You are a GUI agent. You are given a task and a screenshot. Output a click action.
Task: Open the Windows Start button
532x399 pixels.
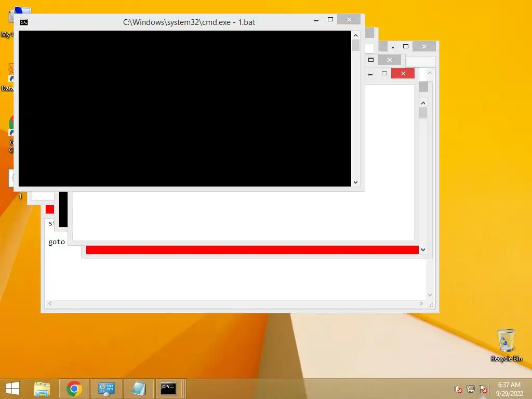pos(12,389)
